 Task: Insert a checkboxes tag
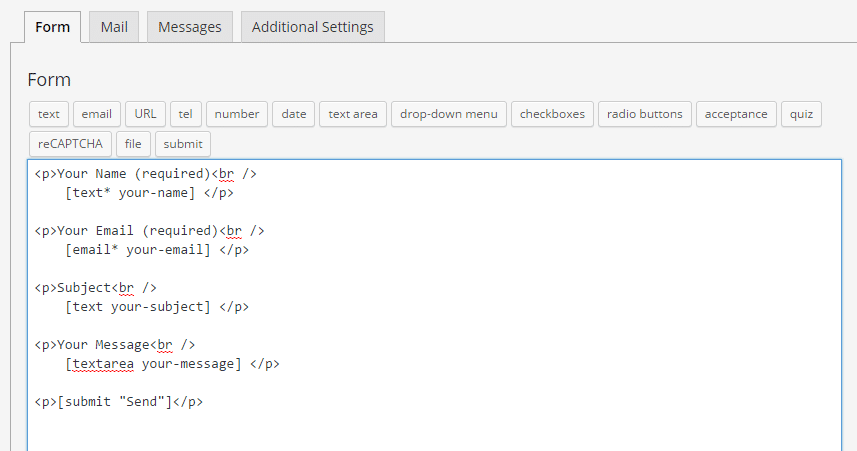point(553,114)
